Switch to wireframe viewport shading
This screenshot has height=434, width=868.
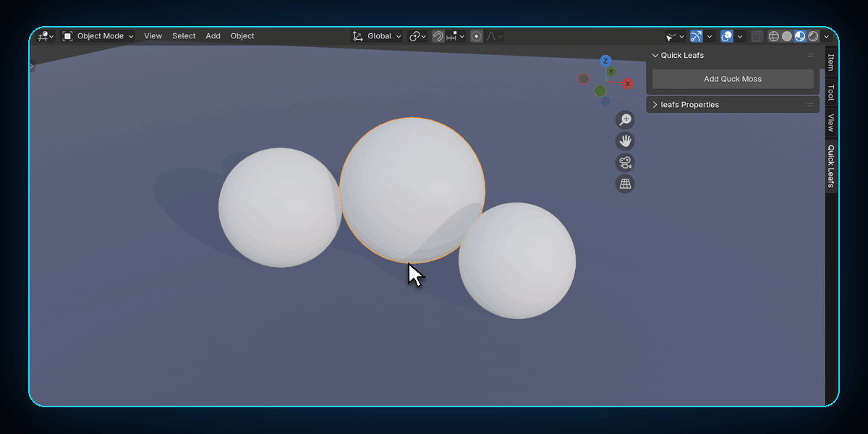tap(774, 36)
